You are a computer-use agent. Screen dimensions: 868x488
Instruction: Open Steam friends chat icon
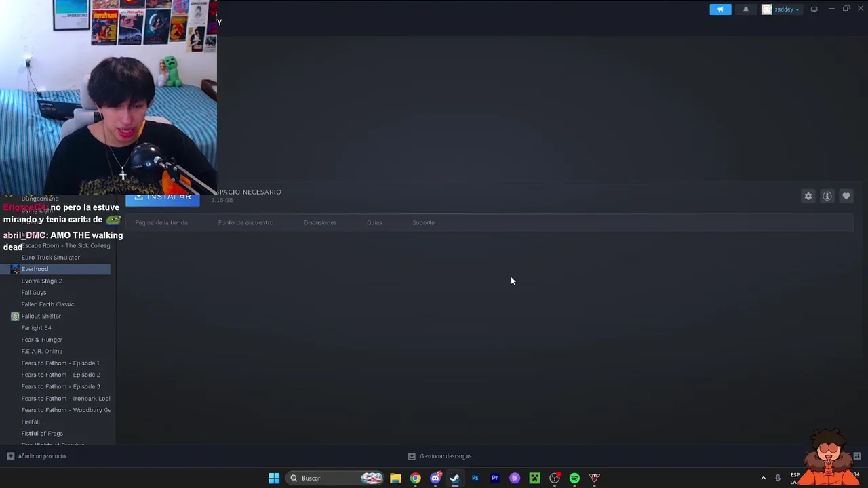point(857,456)
